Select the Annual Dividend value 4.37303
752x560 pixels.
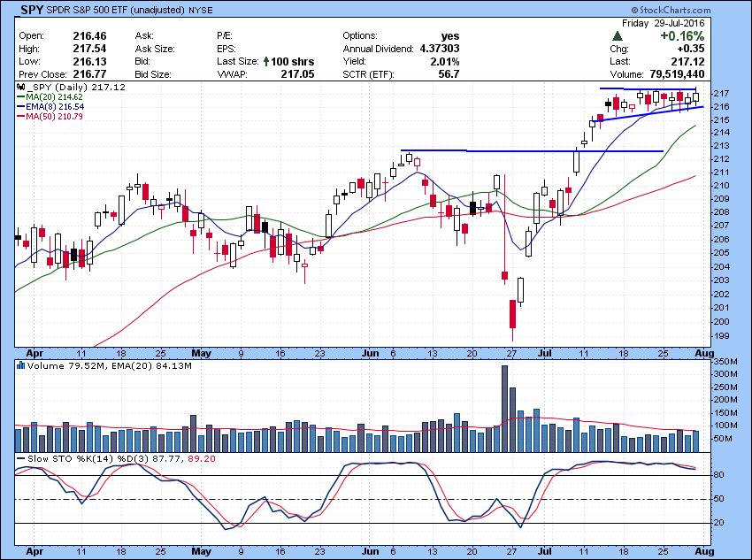pyautogui.click(x=440, y=49)
